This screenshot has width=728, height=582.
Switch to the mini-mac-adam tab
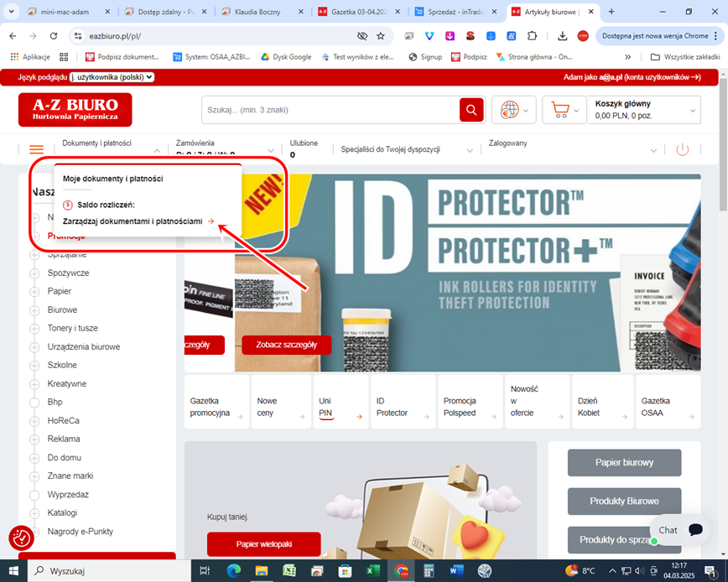[69, 12]
